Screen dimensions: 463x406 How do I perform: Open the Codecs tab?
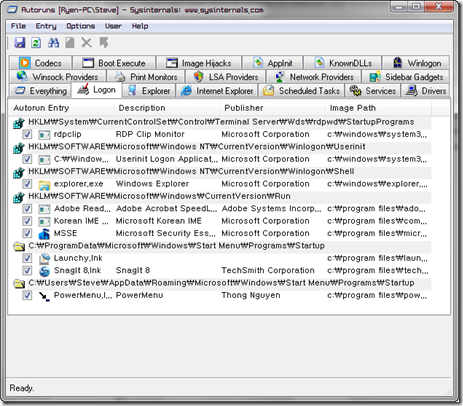(x=40, y=63)
